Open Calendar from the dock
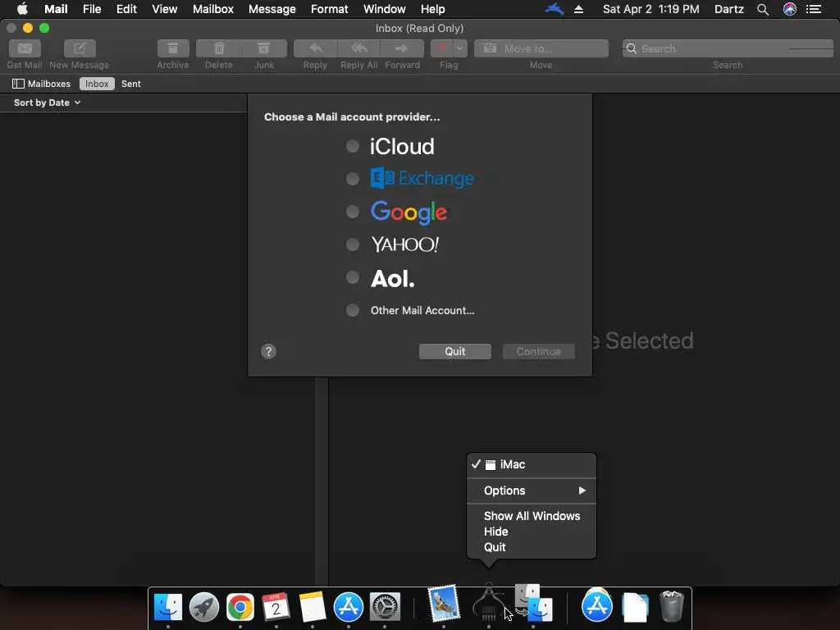 click(x=276, y=607)
